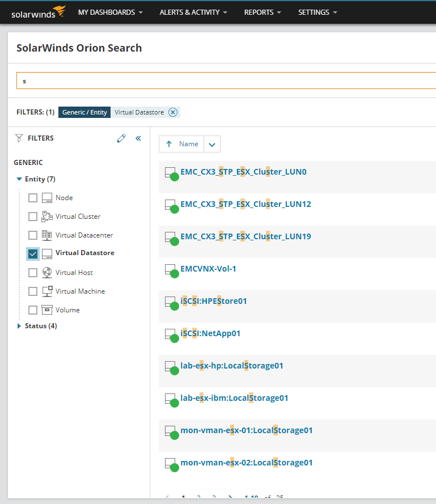Click the Generic / Entity filter tag
436x504 pixels.
pyautogui.click(x=84, y=112)
